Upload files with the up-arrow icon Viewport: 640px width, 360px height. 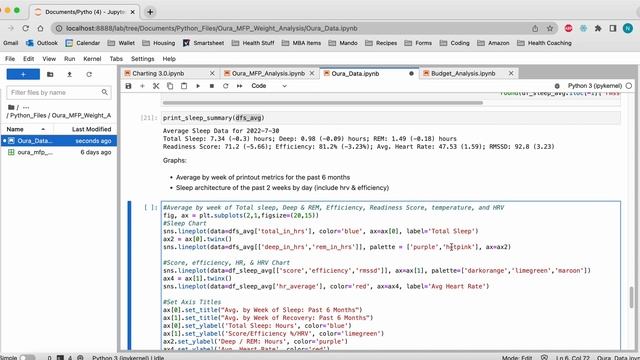coord(69,74)
